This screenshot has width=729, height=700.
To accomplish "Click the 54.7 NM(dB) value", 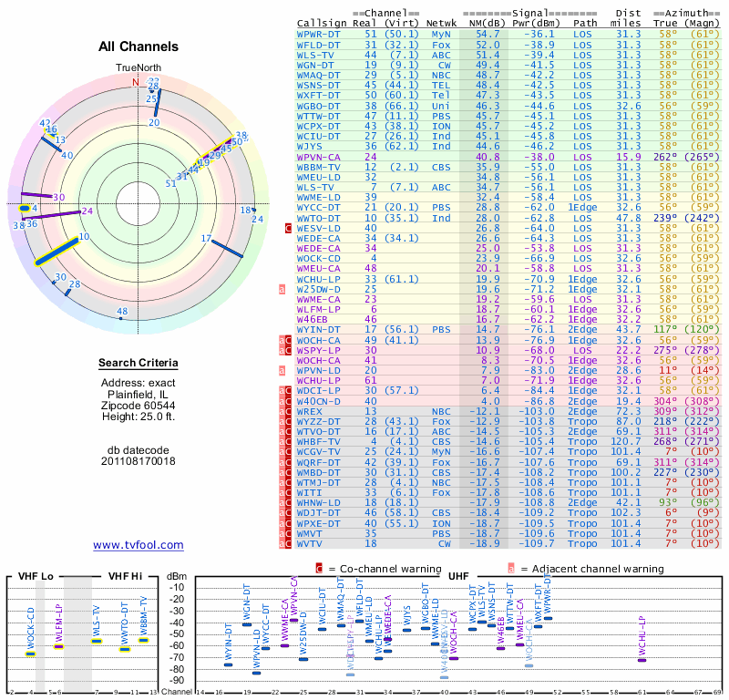I will pos(488,35).
